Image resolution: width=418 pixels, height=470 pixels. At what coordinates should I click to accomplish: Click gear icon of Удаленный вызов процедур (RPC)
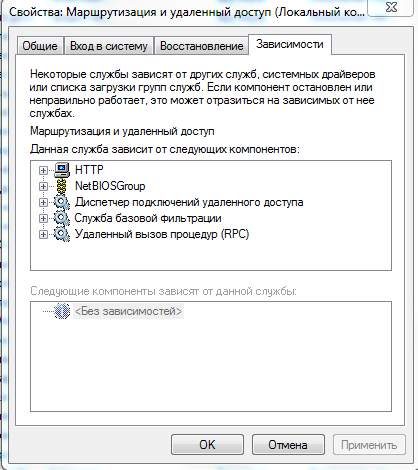(x=62, y=234)
